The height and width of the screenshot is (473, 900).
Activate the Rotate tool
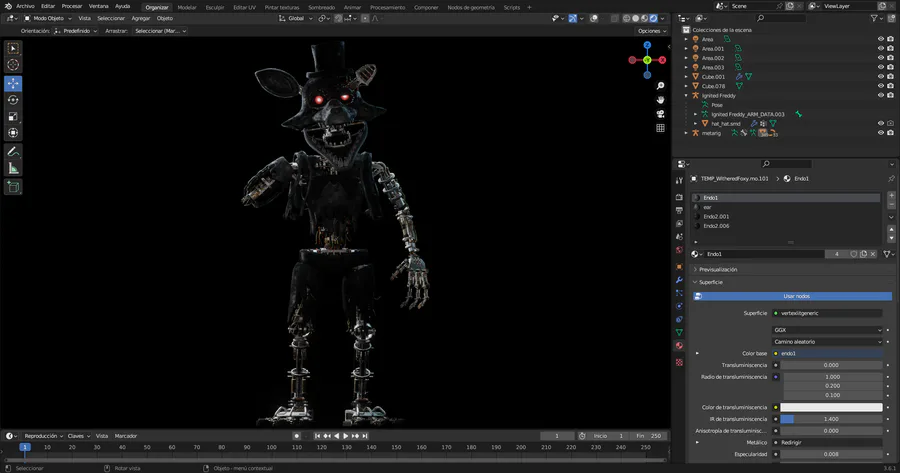(x=13, y=100)
